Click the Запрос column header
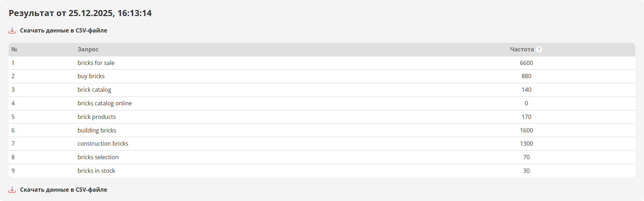Viewport: 644px width, 201px height. point(88,49)
